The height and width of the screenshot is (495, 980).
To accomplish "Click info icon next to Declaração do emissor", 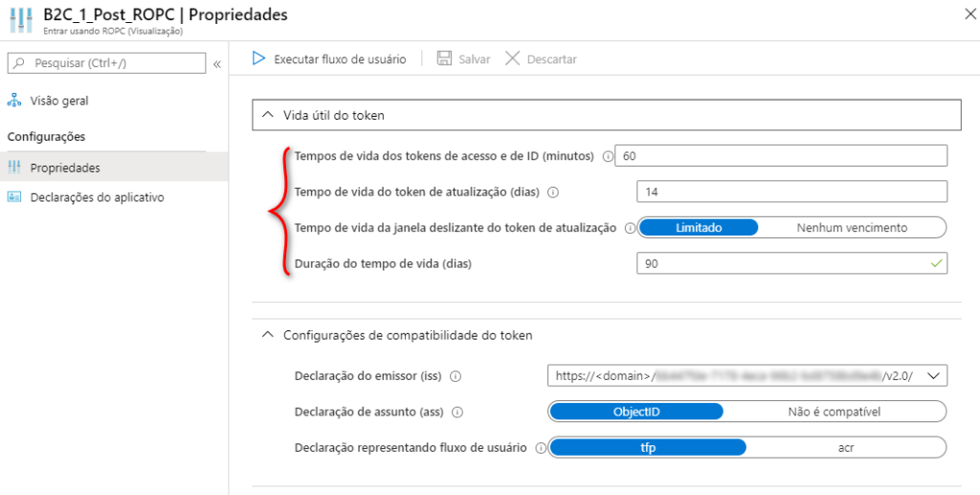I will coord(456,376).
